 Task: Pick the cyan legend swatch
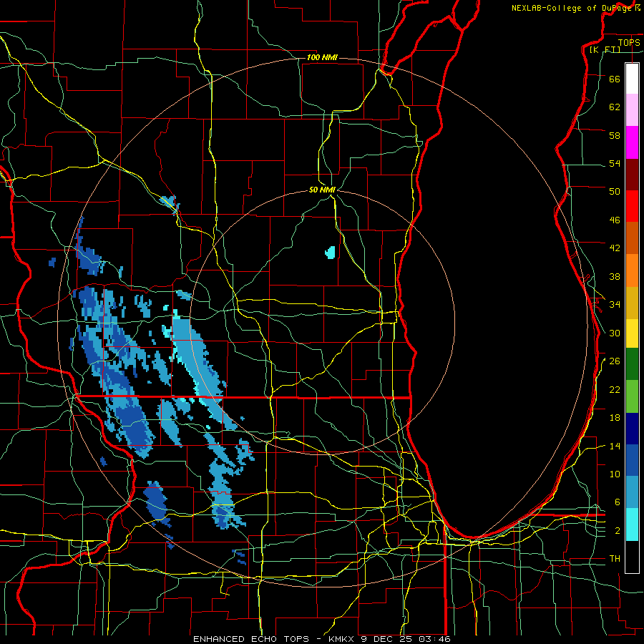(x=632, y=525)
